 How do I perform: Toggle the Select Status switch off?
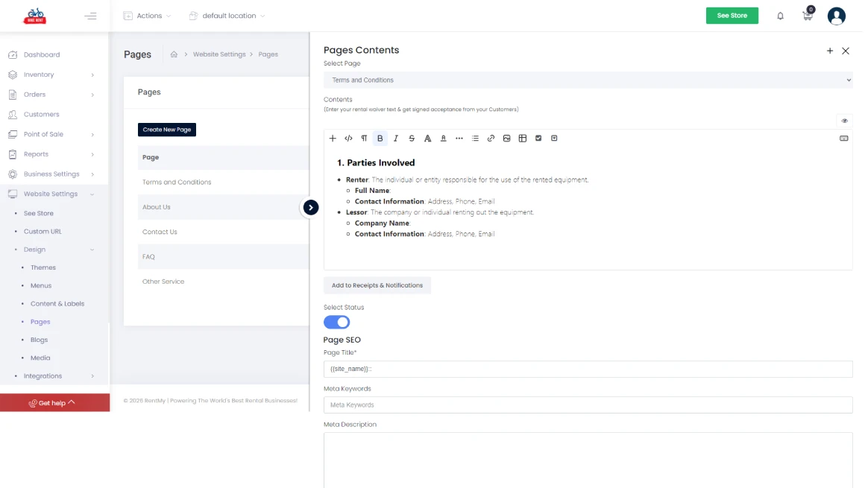(336, 322)
